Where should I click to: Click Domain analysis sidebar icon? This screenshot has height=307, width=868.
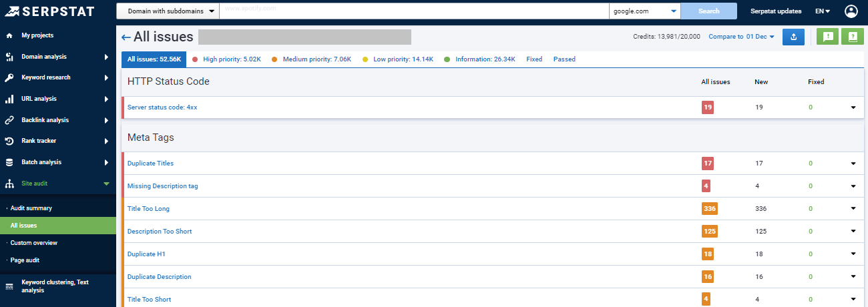9,57
